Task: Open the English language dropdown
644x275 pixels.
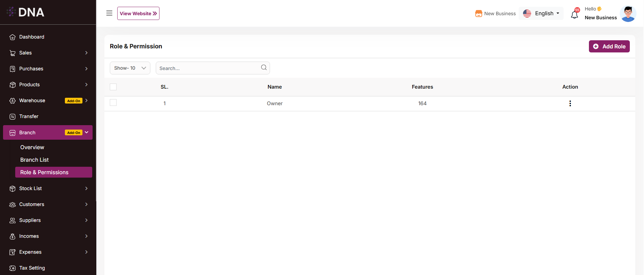Action: pos(541,14)
